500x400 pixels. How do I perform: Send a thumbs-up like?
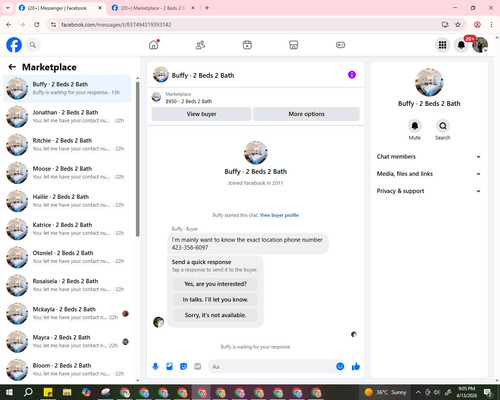[x=356, y=367]
